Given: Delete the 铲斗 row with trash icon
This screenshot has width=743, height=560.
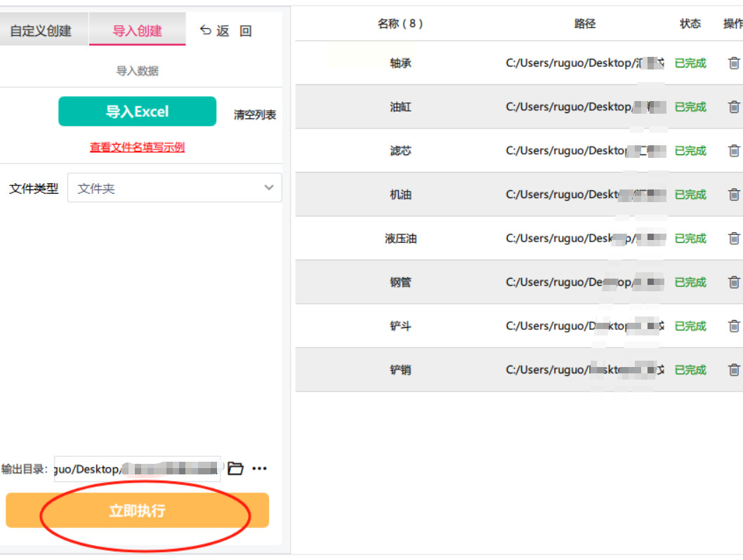Looking at the screenshot, I should [734, 326].
